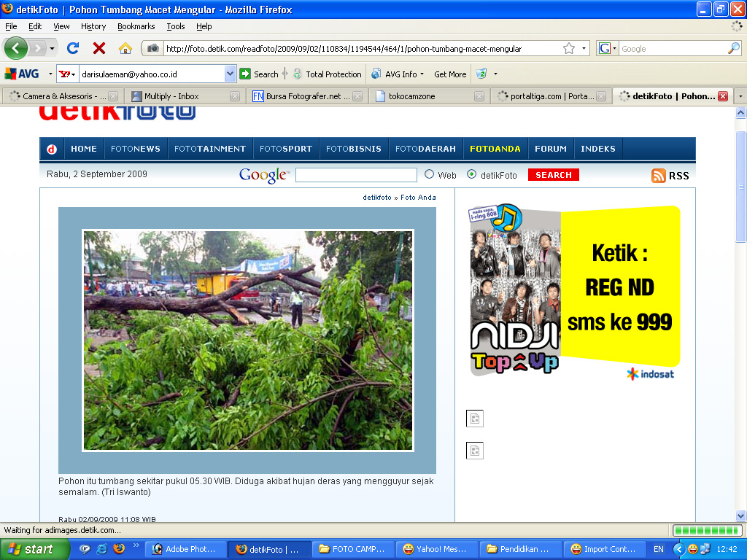Go back with the green Back arrow

[x=16, y=48]
